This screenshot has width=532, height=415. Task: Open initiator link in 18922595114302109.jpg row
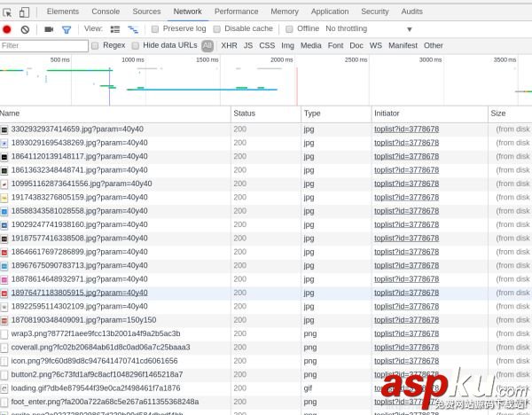406,307
